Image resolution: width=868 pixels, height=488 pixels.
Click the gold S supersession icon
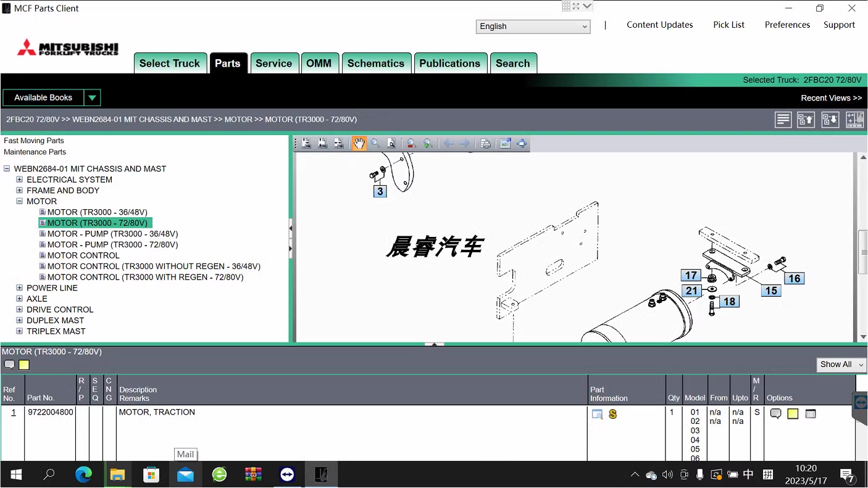(x=613, y=414)
